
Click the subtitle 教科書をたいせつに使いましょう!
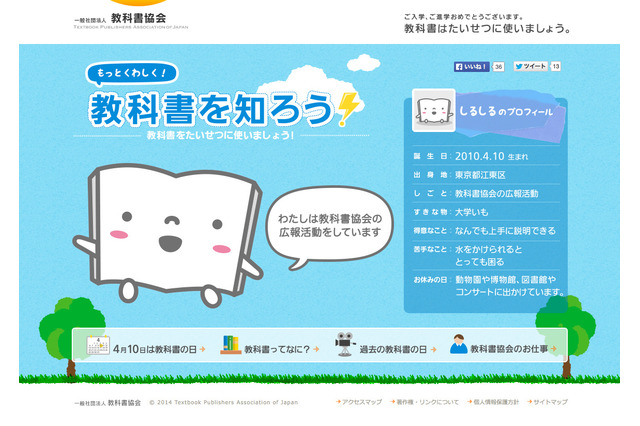pos(220,135)
